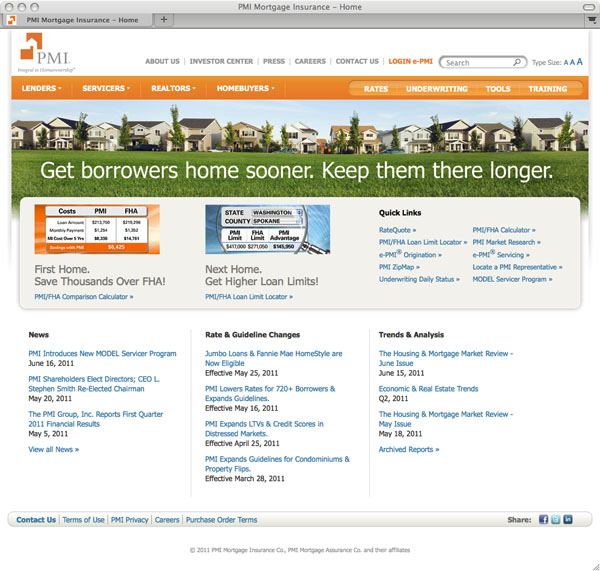Open PMI Shareholders Elect Directors news
Viewport: 600px width, 571px height.
click(94, 384)
